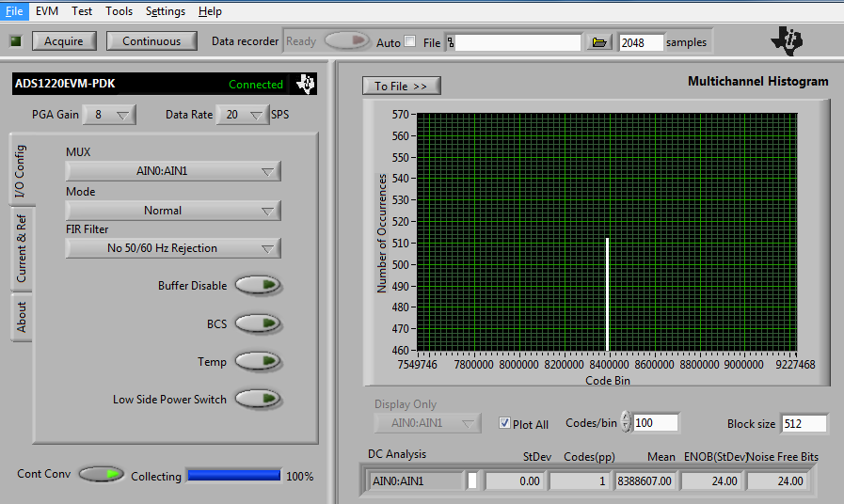The height and width of the screenshot is (504, 844).
Task: Open the Mode Normal dropdown
Action: (x=173, y=211)
